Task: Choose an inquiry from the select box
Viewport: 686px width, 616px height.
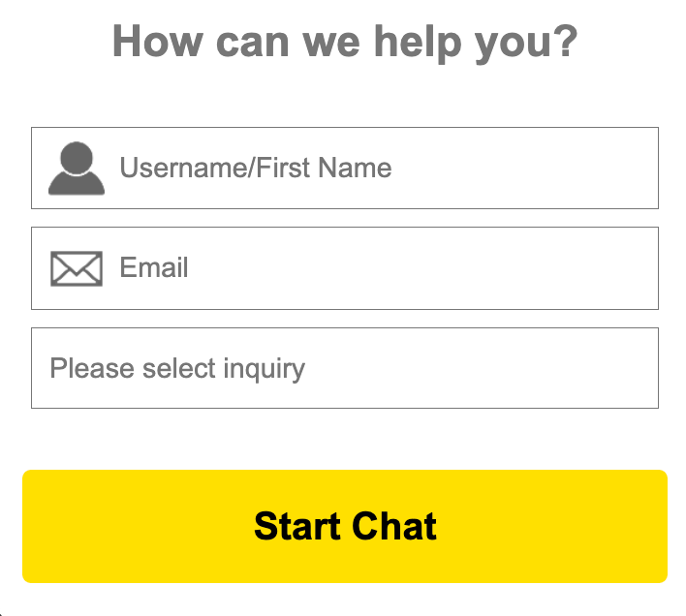Action: (345, 368)
